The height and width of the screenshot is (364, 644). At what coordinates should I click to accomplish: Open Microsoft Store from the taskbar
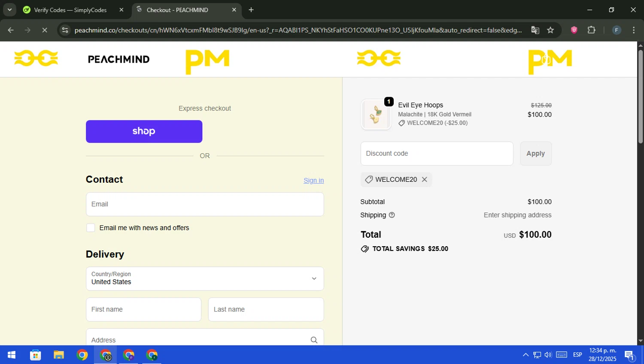click(35, 355)
